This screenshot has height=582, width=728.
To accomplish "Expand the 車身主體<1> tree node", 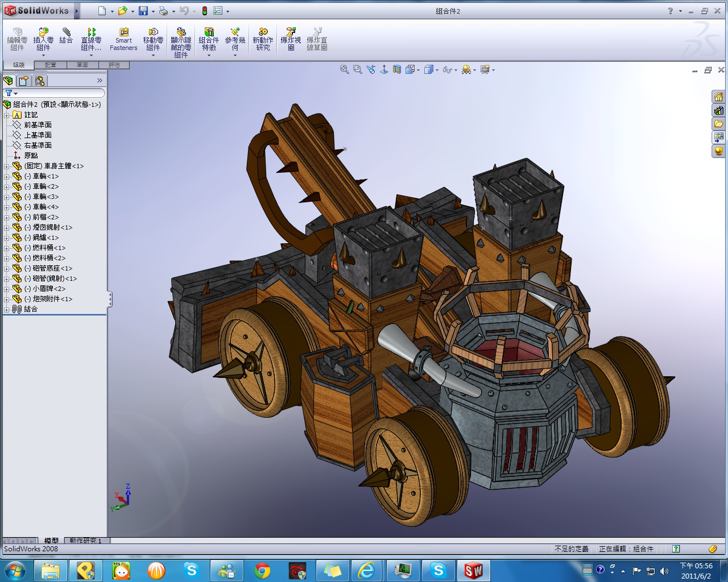I will (x=6, y=166).
